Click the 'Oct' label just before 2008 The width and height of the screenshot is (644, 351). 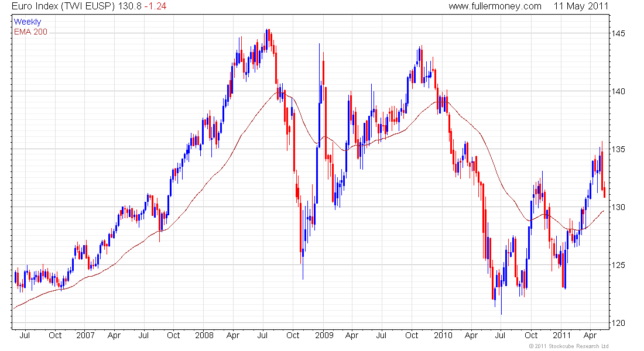[x=173, y=335]
